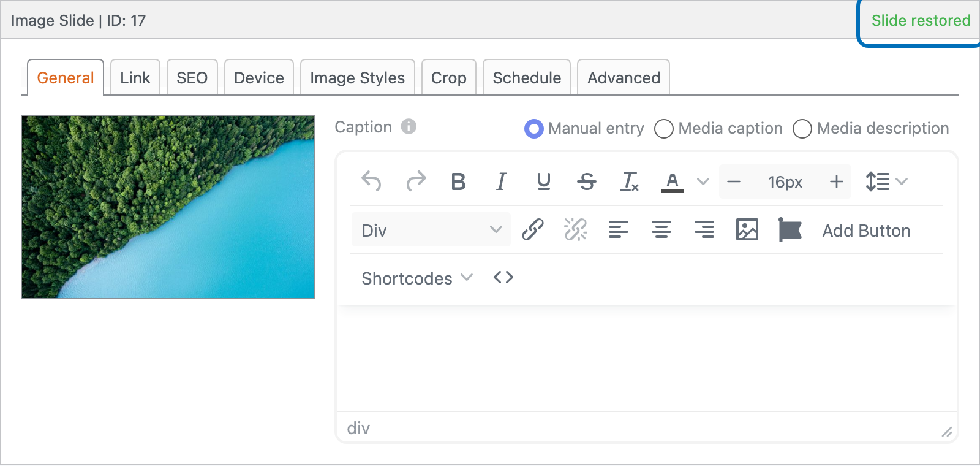Toggle bold formatting
980x466 pixels.
[458, 181]
